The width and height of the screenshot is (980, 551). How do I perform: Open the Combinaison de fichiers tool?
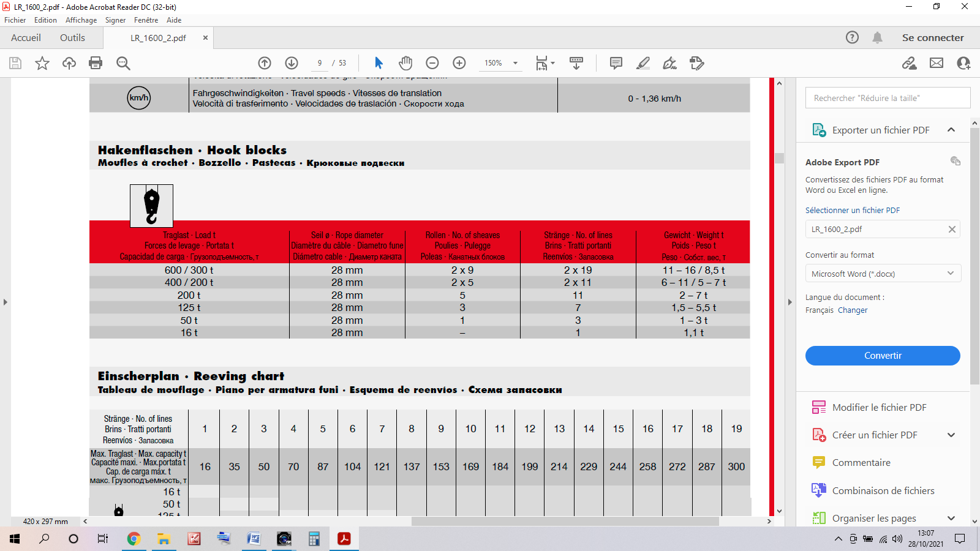point(883,490)
